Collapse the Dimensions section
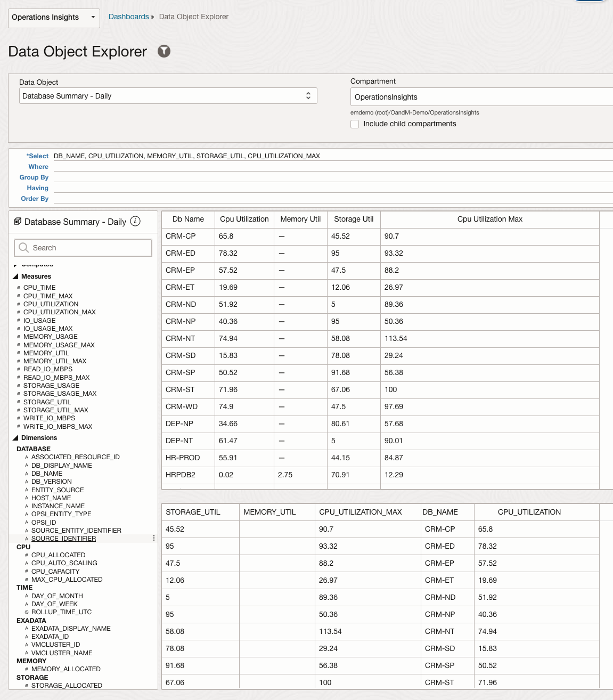This screenshot has height=700, width=613. tap(15, 437)
